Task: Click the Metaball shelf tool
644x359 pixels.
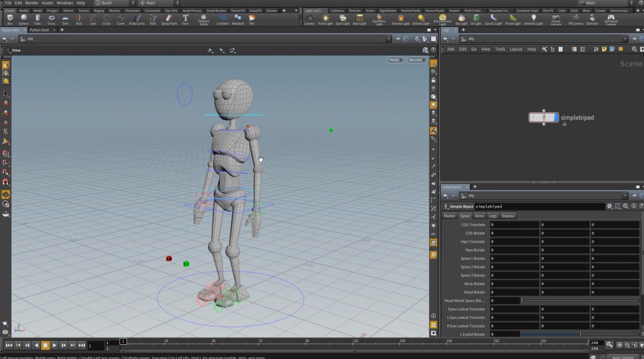Action: tap(238, 19)
